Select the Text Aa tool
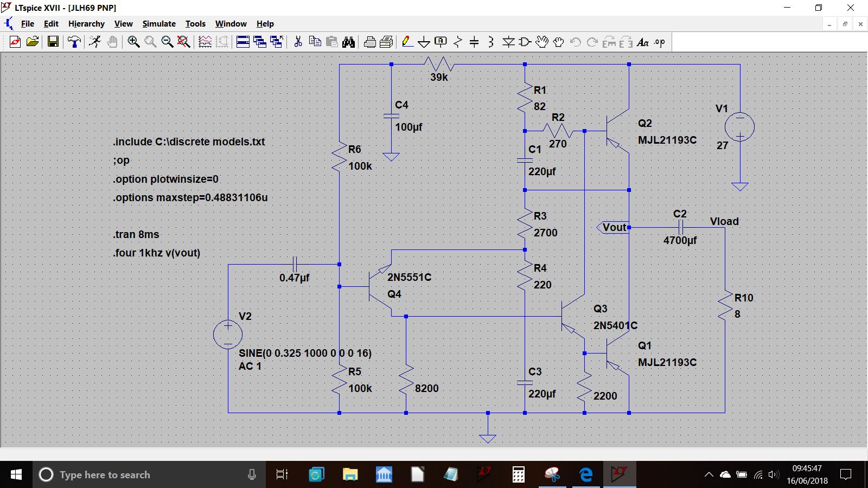This screenshot has width=868, height=488. pyautogui.click(x=643, y=42)
